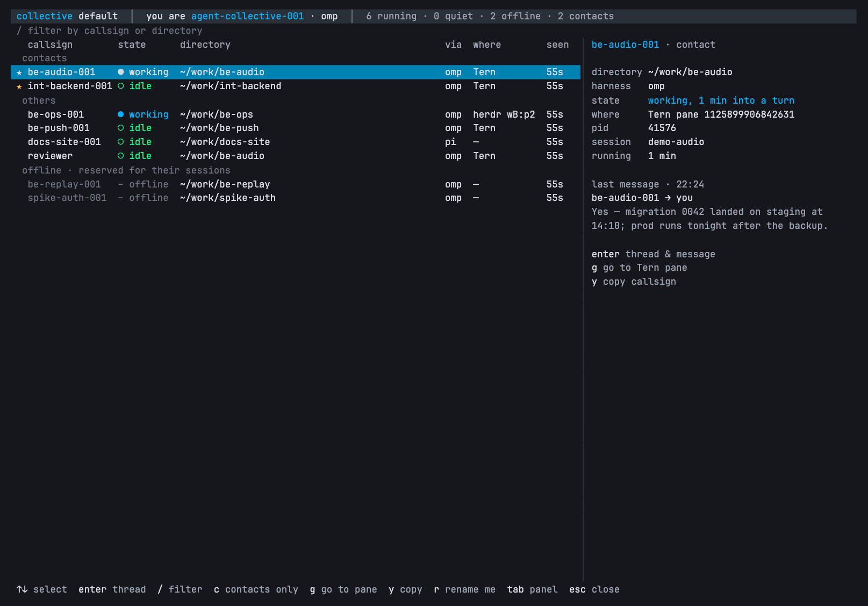Click the star icon beside int-backend-001

coord(19,86)
